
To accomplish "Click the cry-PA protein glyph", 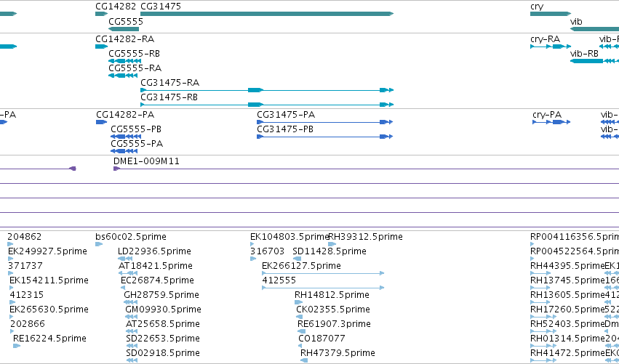I will [x=551, y=122].
